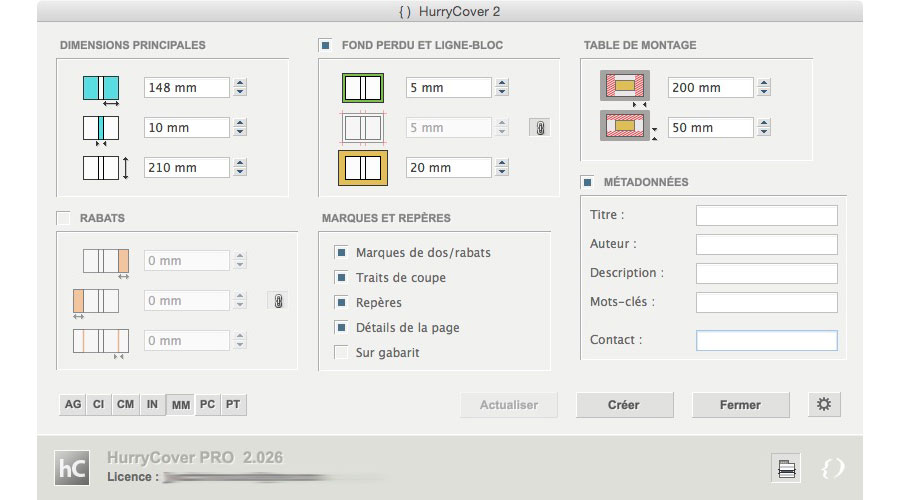Click the 50 mm pasteboard field
Screen dimensions: 900x500
[711, 127]
